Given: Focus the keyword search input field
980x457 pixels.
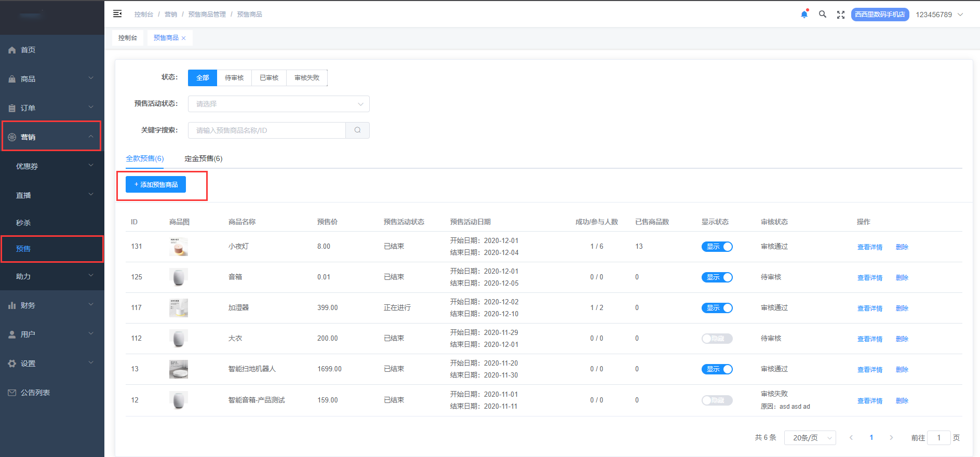Looking at the screenshot, I should tap(267, 130).
